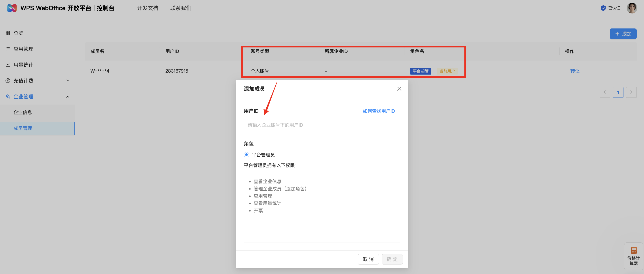Open the 开发文档 documentation menu
The width and height of the screenshot is (644, 274).
coord(148,8)
